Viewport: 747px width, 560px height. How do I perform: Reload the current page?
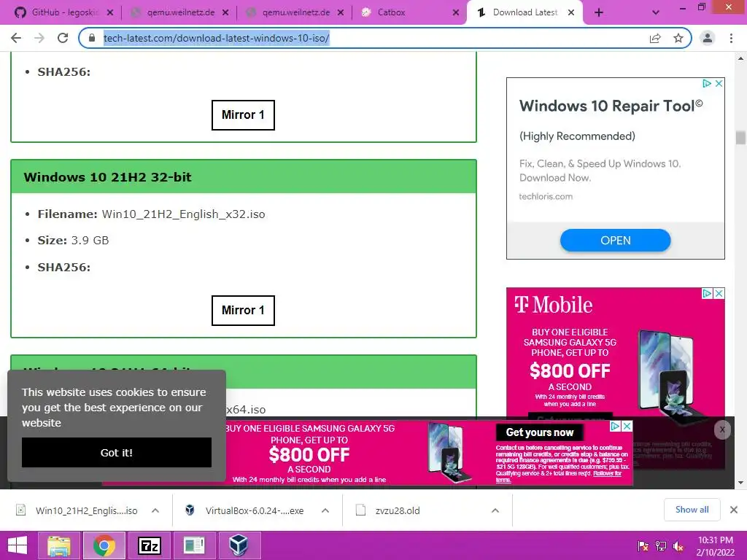[x=63, y=38]
